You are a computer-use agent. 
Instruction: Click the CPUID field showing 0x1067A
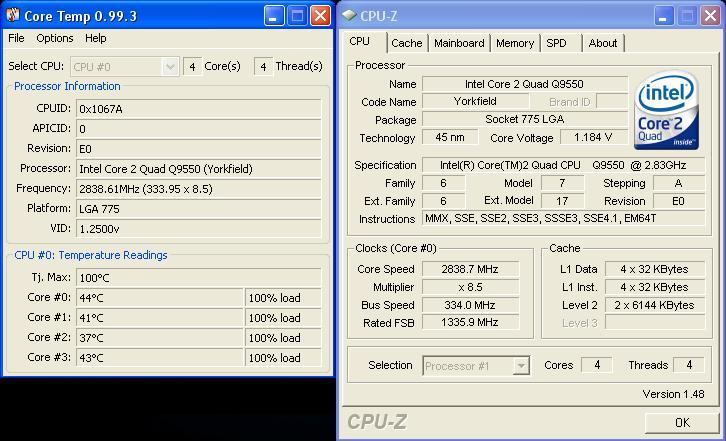click(x=199, y=109)
